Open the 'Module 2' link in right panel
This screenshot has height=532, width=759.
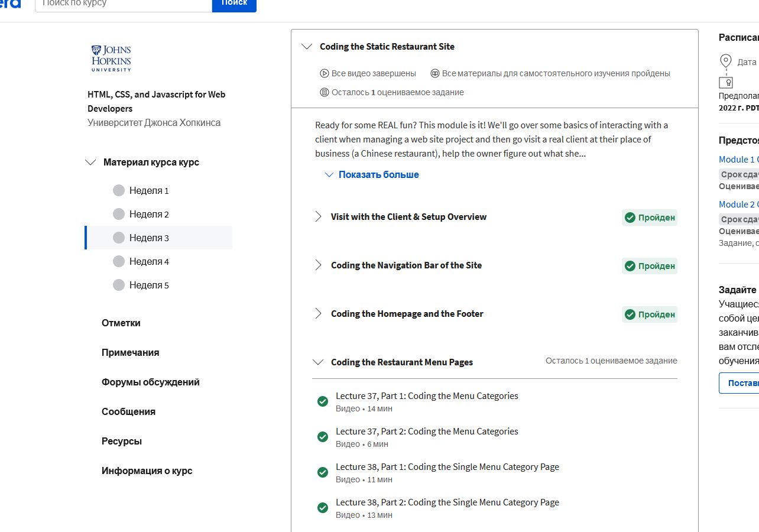click(739, 205)
